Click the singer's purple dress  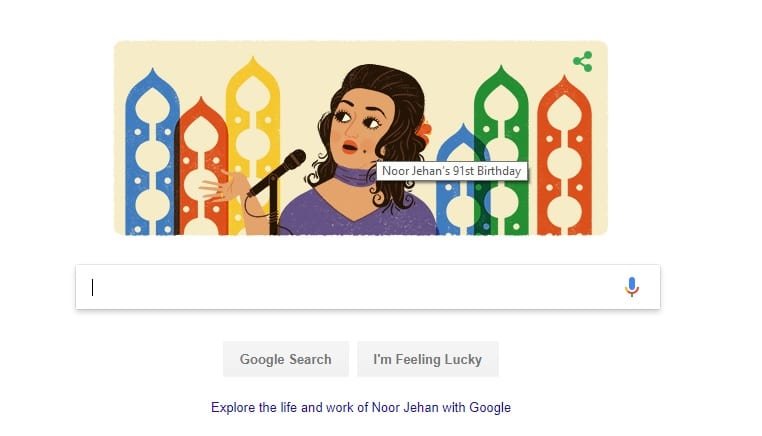pyautogui.click(x=357, y=215)
